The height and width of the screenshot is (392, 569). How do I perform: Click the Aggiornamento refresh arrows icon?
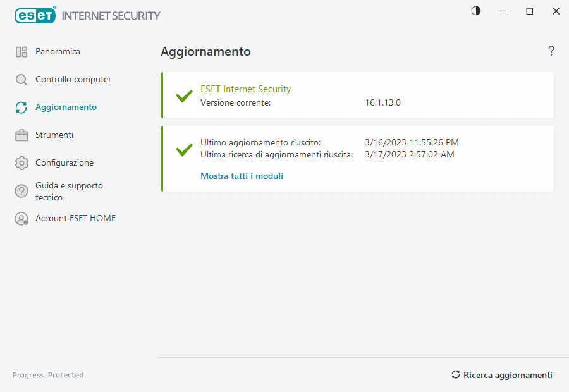(21, 107)
